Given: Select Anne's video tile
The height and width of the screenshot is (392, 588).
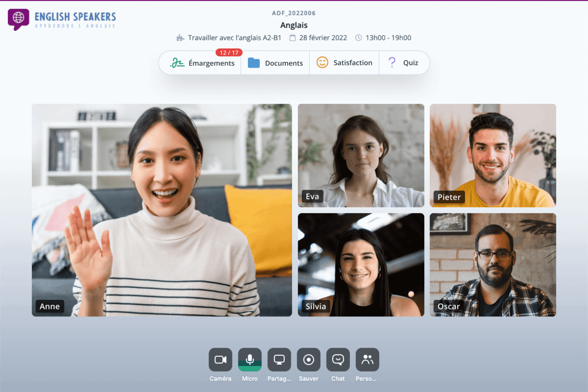Looking at the screenshot, I should click(162, 209).
